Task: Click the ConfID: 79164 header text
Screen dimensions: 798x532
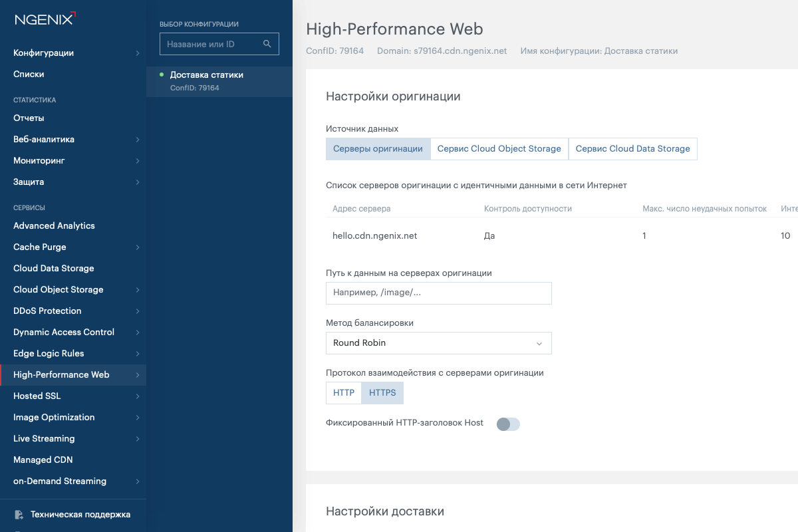Action: click(x=335, y=51)
